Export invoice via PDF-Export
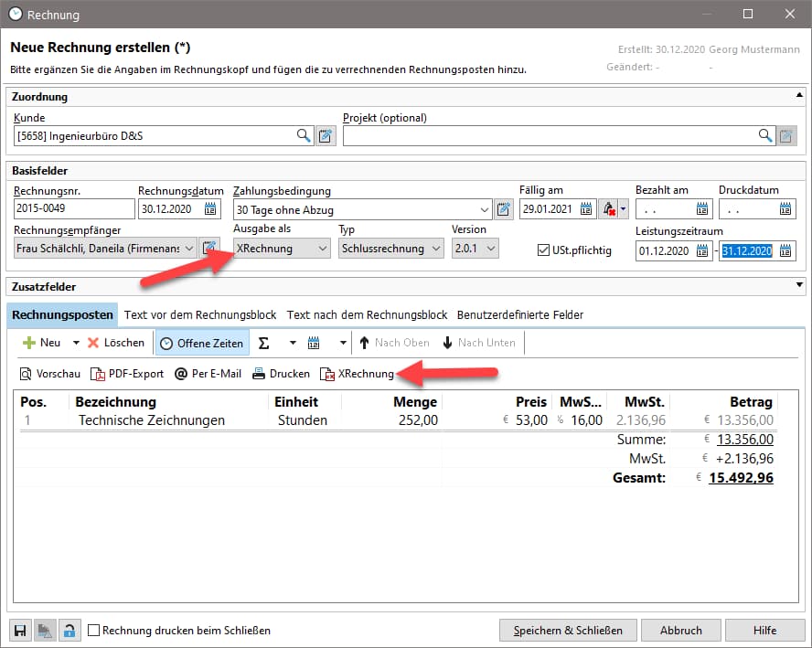 click(127, 374)
